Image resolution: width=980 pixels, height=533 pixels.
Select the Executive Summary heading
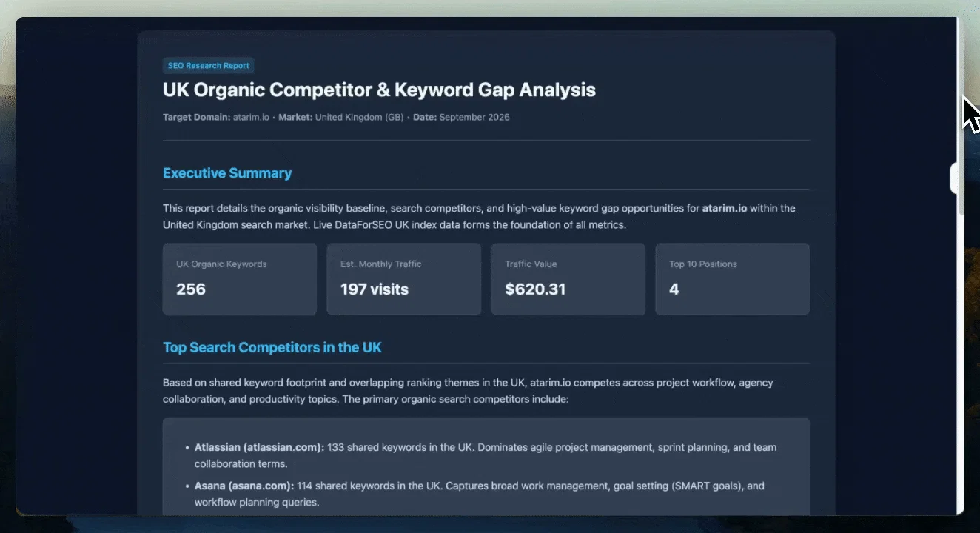(227, 173)
